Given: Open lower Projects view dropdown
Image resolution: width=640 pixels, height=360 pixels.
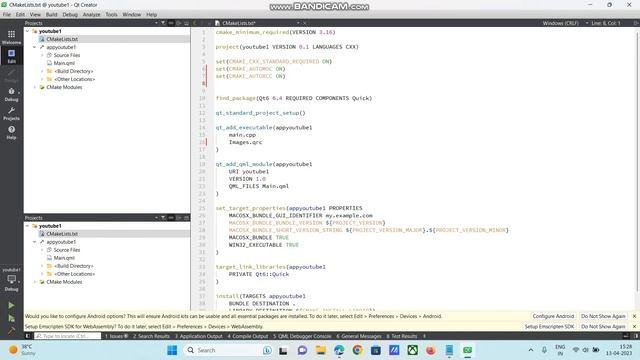Looking at the screenshot, I should 156,218.
